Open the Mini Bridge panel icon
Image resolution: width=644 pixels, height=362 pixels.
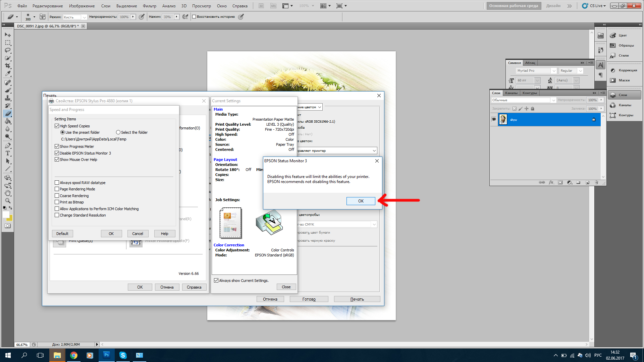pyautogui.click(x=600, y=36)
